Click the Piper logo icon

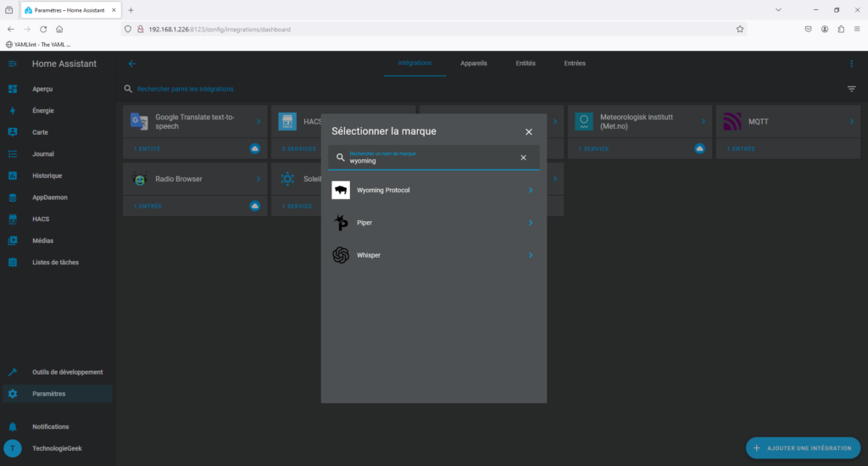(x=341, y=223)
